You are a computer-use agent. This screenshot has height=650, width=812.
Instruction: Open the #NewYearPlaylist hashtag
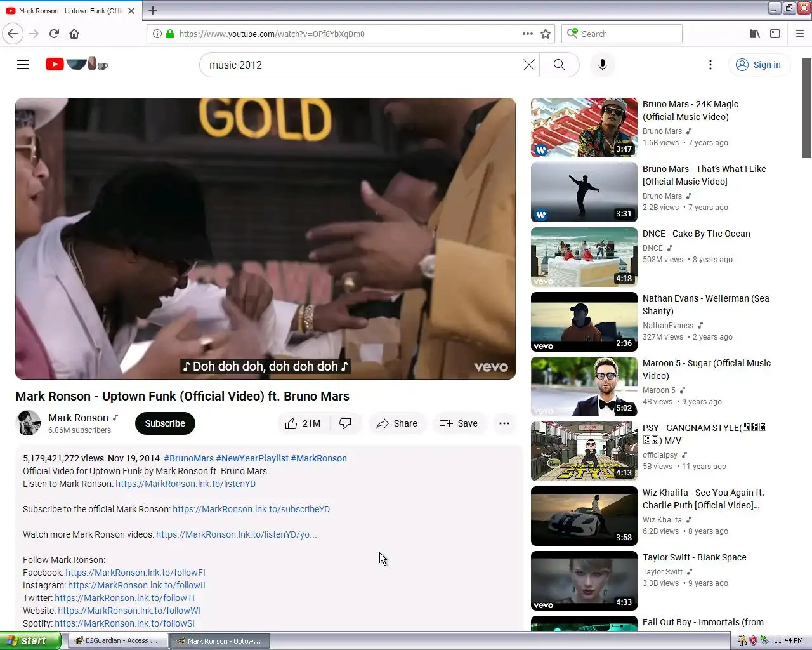252,458
